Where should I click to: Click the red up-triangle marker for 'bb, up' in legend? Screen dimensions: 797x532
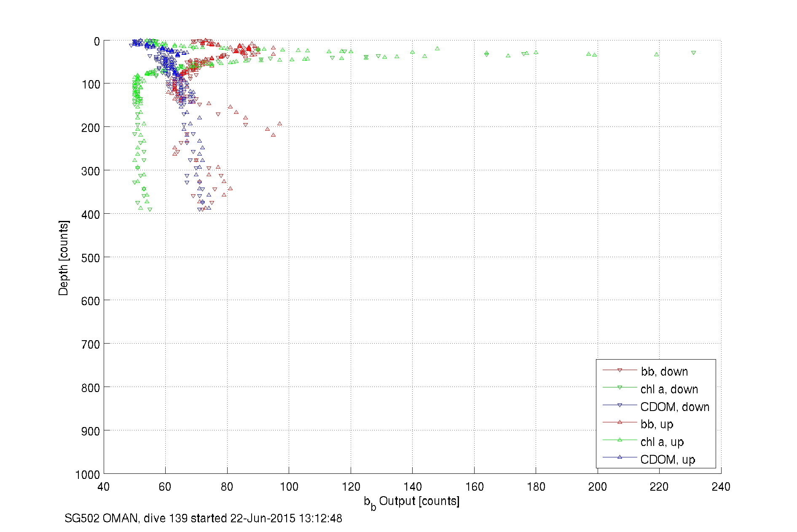click(x=620, y=422)
